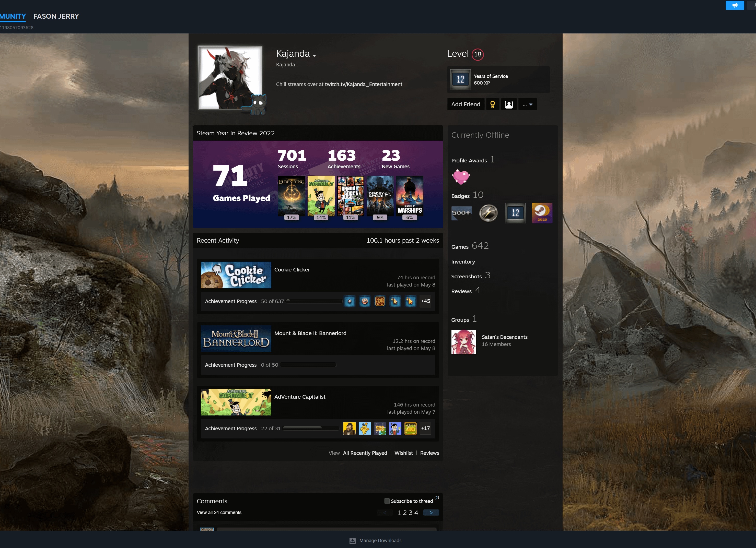This screenshot has height=548, width=756.
Task: Expand the arrow next to the Kajanda name
Action: [x=314, y=56]
